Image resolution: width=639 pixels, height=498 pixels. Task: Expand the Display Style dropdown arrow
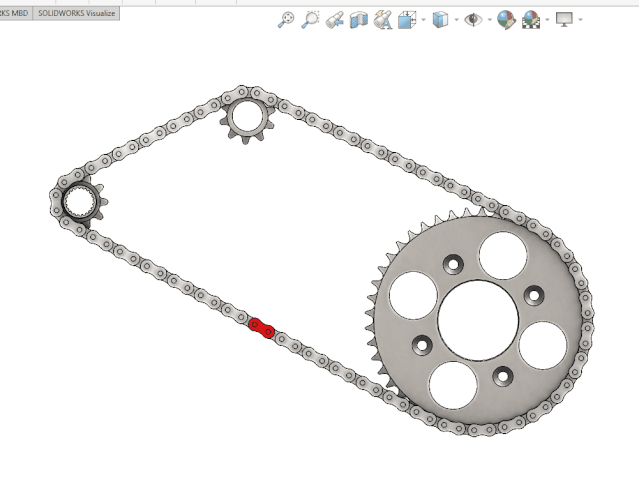(456, 20)
